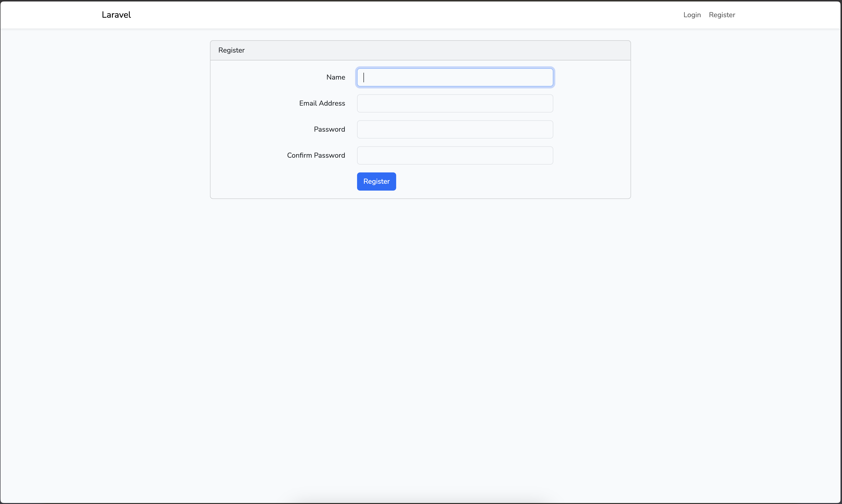Click blank card area right of Register button
The height and width of the screenshot is (504, 842).
click(x=510, y=181)
